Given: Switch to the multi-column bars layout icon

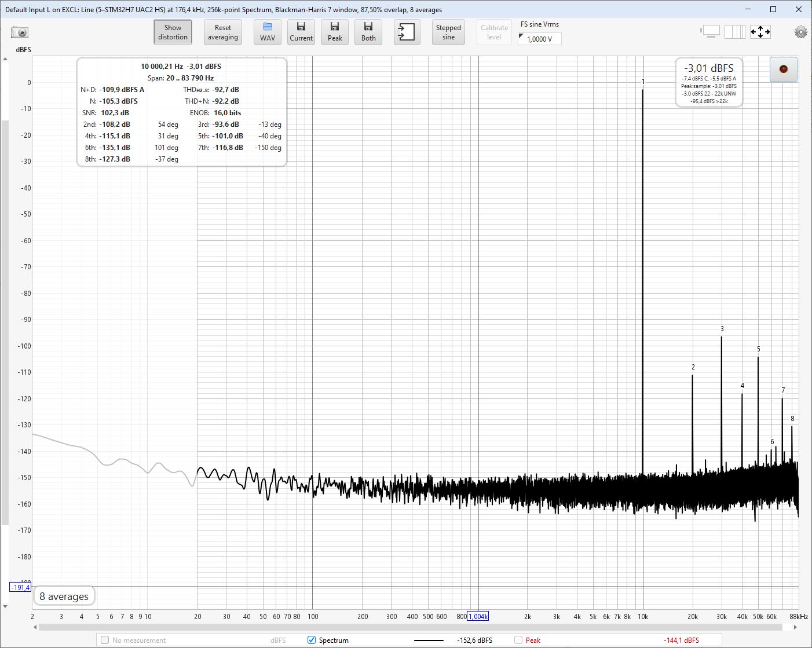Looking at the screenshot, I should pyautogui.click(x=735, y=32).
